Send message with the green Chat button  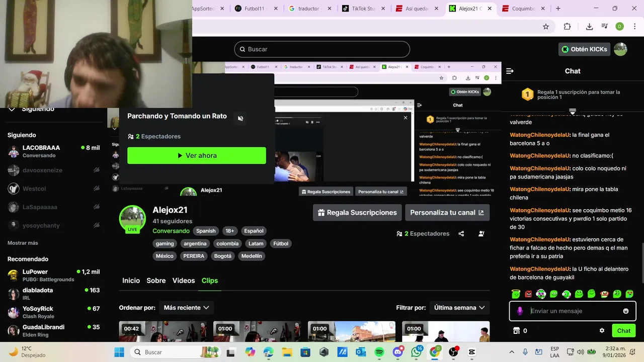pyautogui.click(x=624, y=330)
